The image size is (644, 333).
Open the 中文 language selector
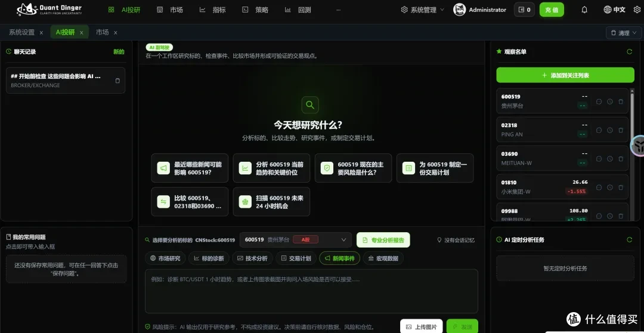coord(614,10)
